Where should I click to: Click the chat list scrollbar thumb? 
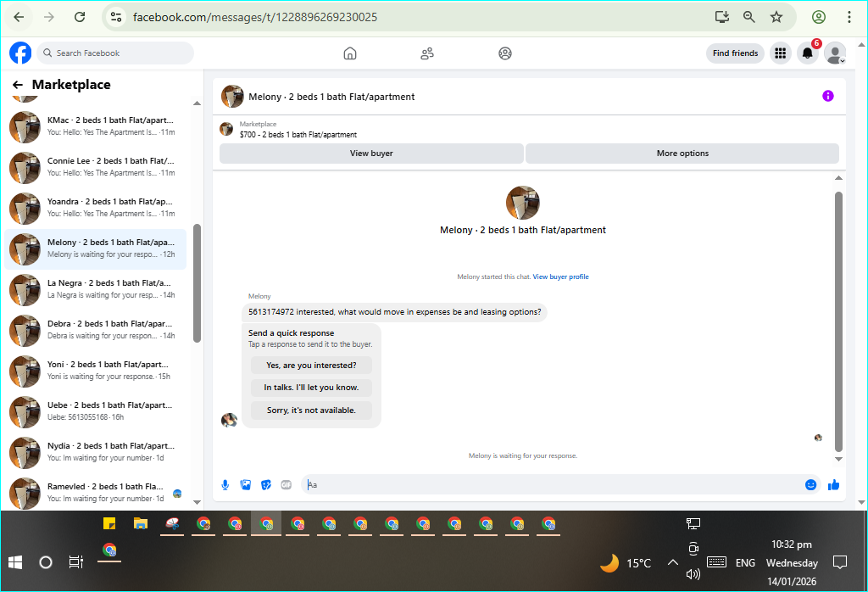pos(197,283)
